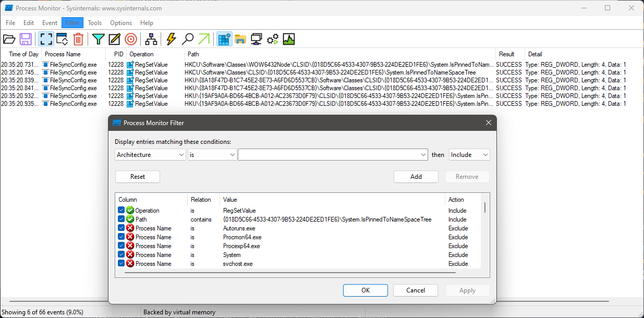Toggle the Show Profiling Events icon
644x318 pixels.
pyautogui.click(x=289, y=39)
